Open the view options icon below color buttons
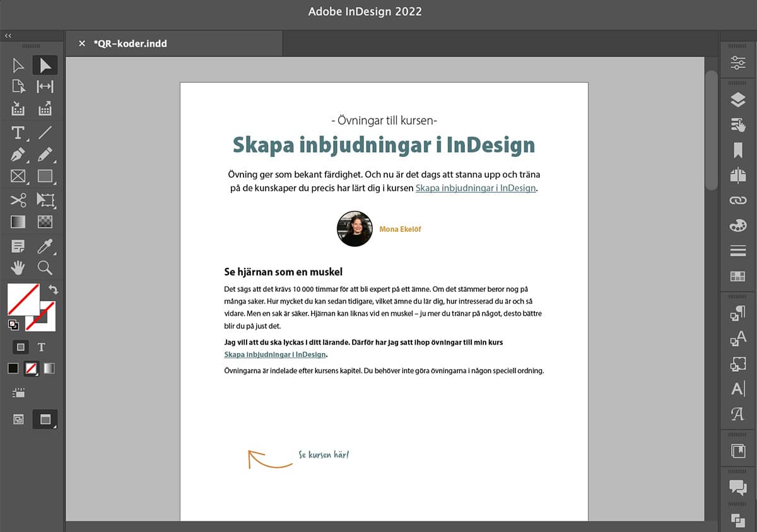The height and width of the screenshot is (532, 757). pyautogui.click(x=18, y=393)
